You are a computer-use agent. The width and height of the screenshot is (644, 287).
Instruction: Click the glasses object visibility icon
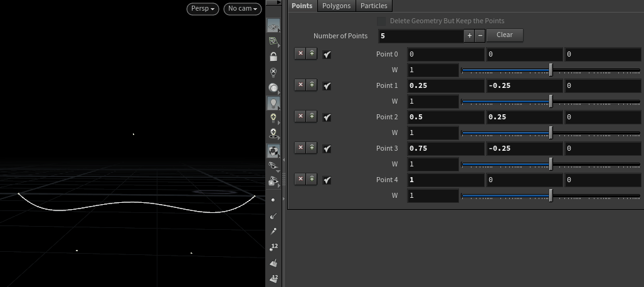273,166
